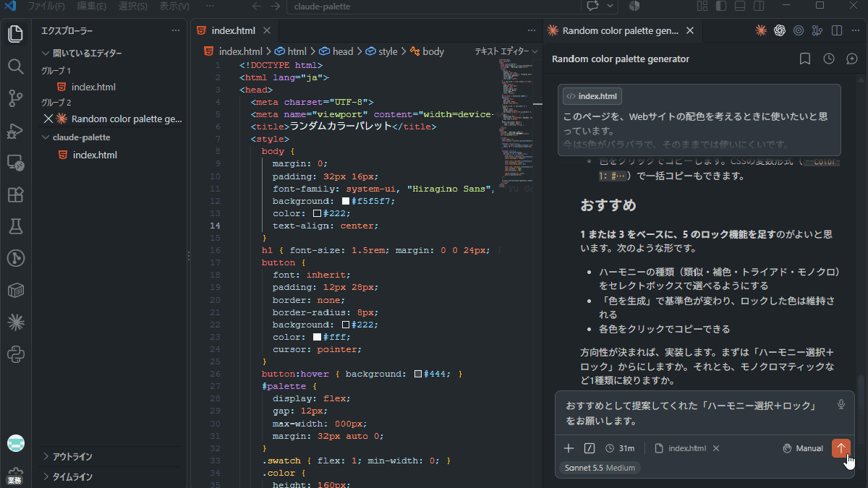Switch to the Random color palette generator tab

620,31
